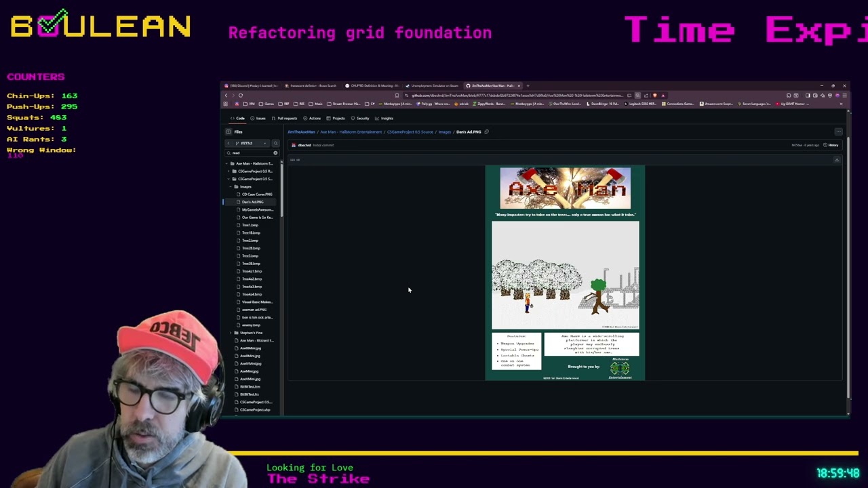Open JimTheAxeMan breadcrumb link
This screenshot has height=488, width=868.
click(301, 132)
